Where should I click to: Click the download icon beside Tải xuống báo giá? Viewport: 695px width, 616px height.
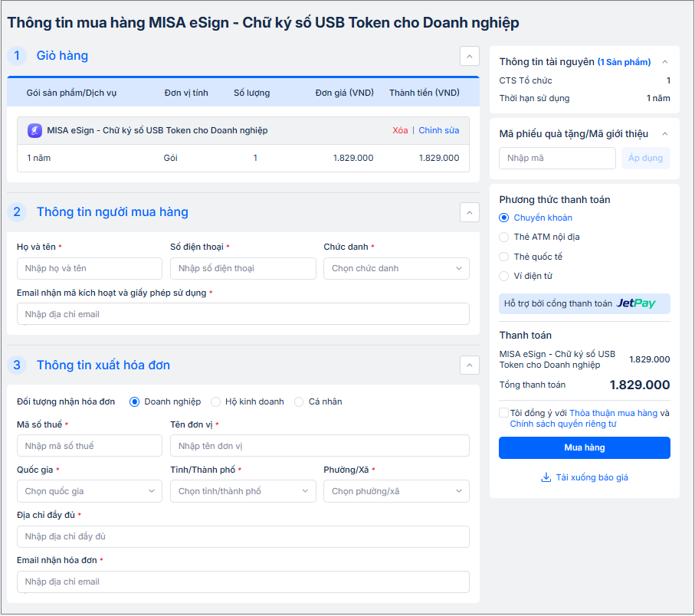[x=546, y=477]
